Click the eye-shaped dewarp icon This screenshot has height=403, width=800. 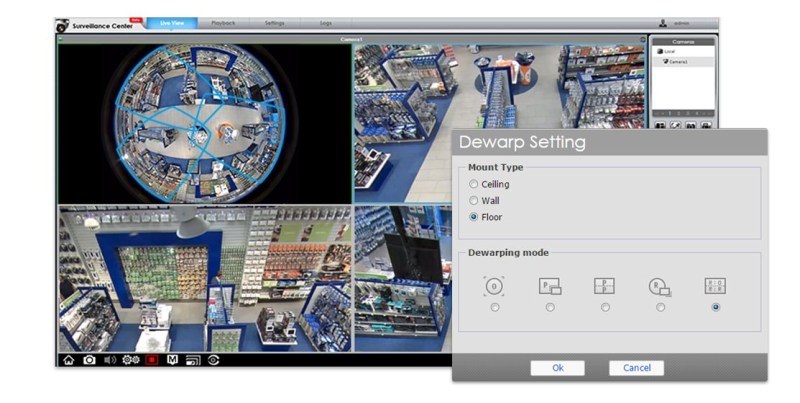(213, 359)
